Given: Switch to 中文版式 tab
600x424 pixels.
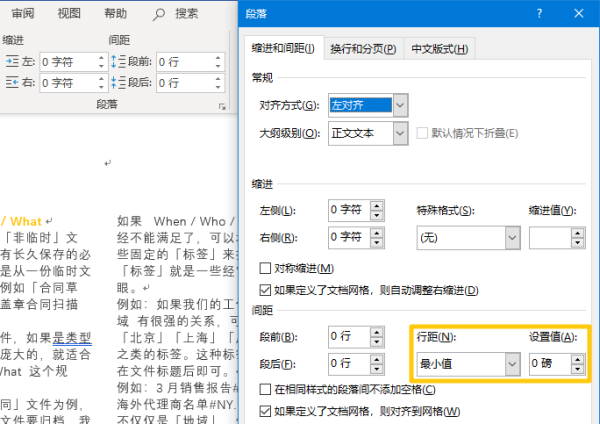Looking at the screenshot, I should pyautogui.click(x=440, y=49).
